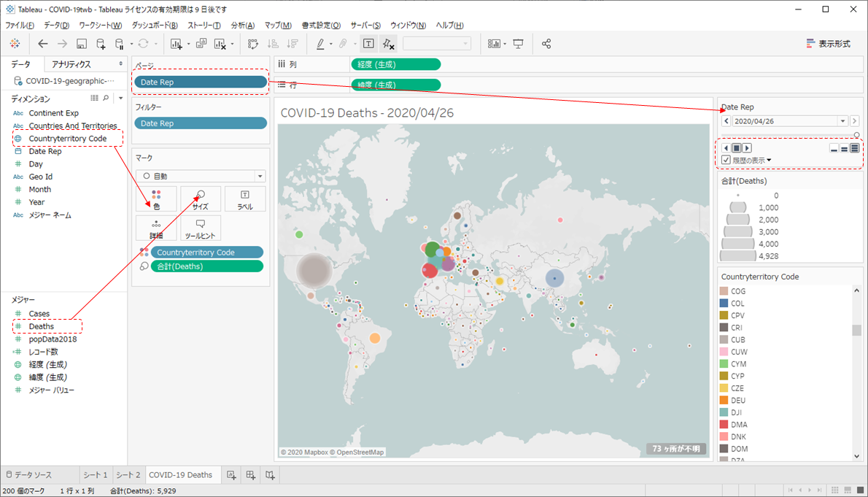Image resolution: width=868 pixels, height=497 pixels.
Task: Click the Date Rep page slider handle
Action: click(x=857, y=135)
